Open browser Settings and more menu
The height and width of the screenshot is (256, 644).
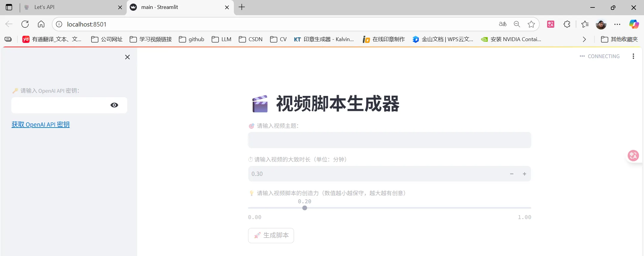click(x=617, y=24)
